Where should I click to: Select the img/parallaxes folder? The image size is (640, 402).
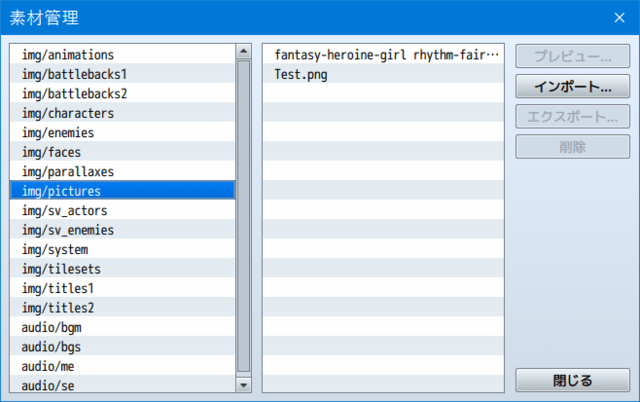click(x=122, y=171)
